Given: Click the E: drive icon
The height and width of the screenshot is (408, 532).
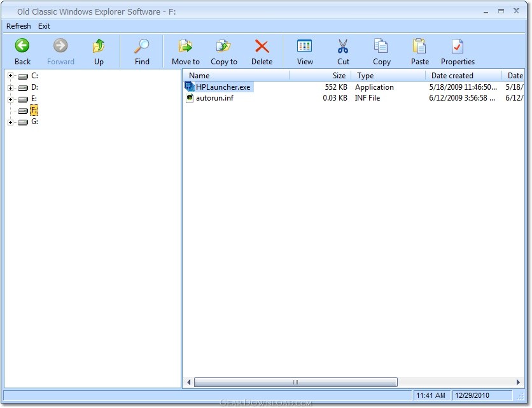Looking at the screenshot, I should pyautogui.click(x=23, y=99).
